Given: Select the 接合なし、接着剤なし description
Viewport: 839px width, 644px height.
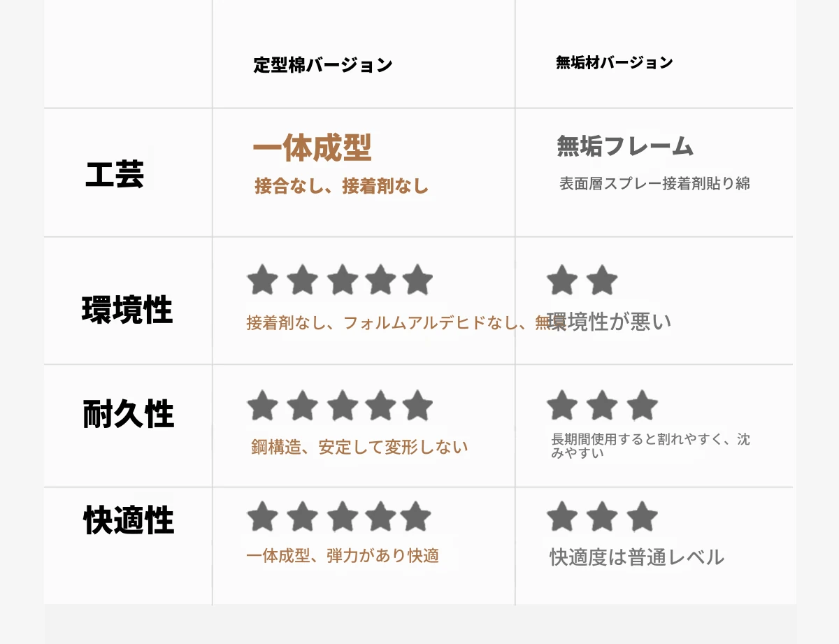Looking at the screenshot, I should [x=342, y=186].
